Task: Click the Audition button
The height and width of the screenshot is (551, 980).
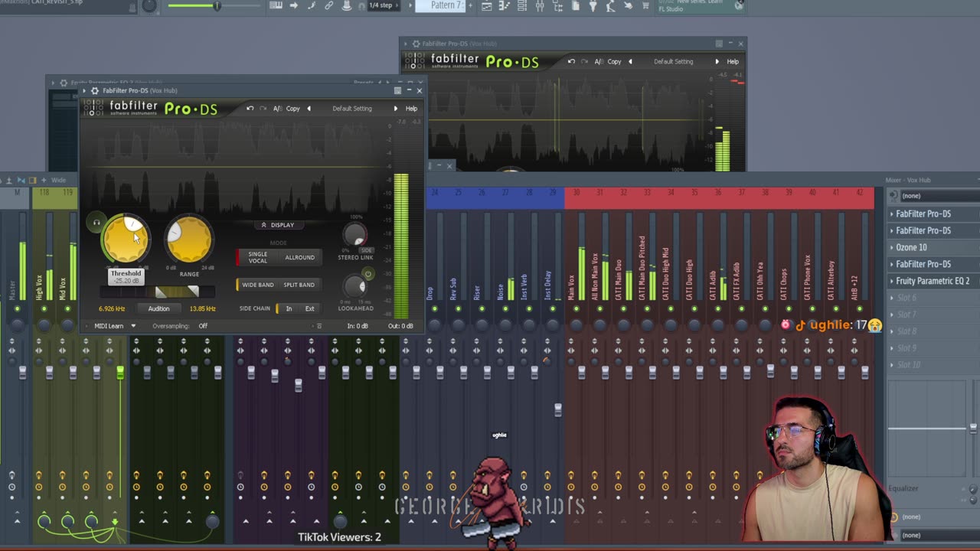Action: [158, 308]
